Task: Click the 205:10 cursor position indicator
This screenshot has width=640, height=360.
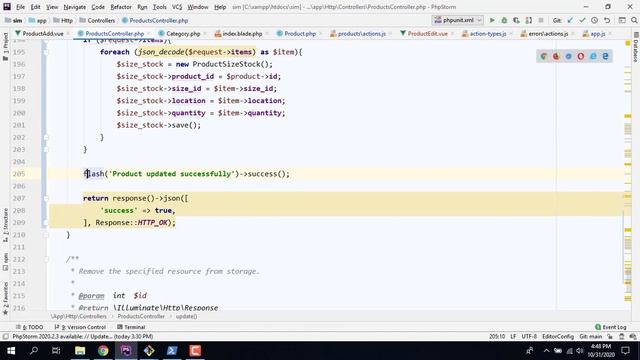Action: click(497, 337)
